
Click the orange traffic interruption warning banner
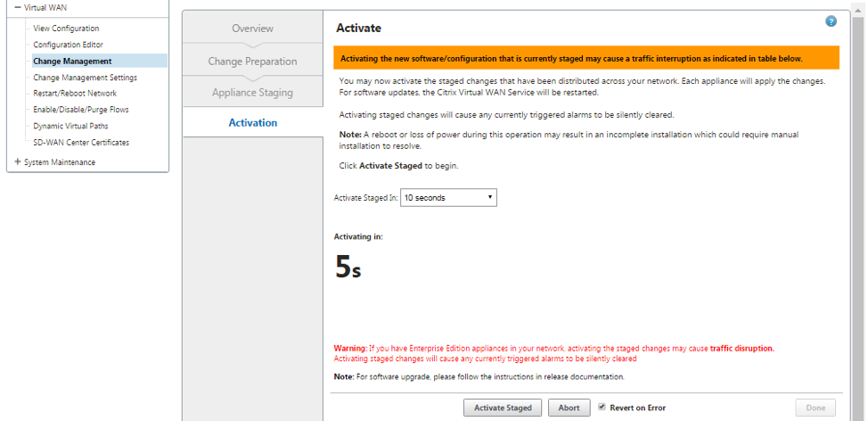click(586, 58)
